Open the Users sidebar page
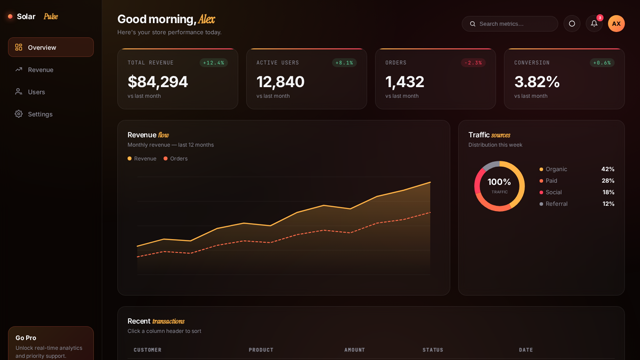640x360 pixels. coord(51,92)
